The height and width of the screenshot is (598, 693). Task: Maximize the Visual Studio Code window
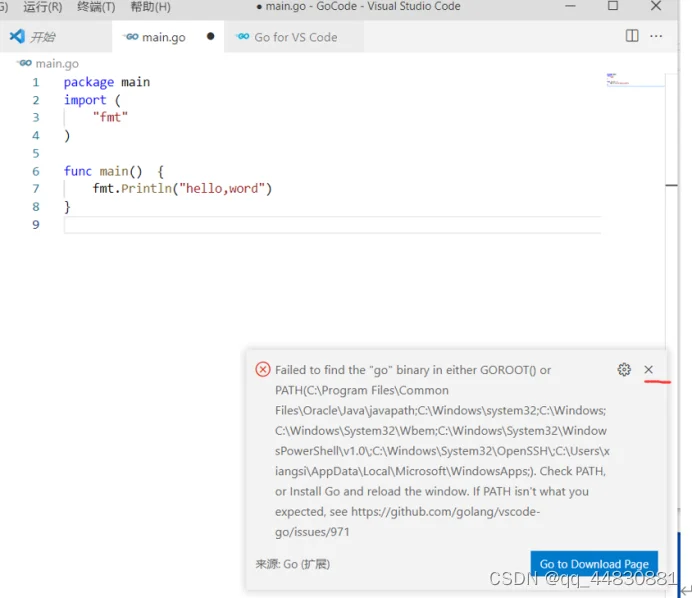613,6
